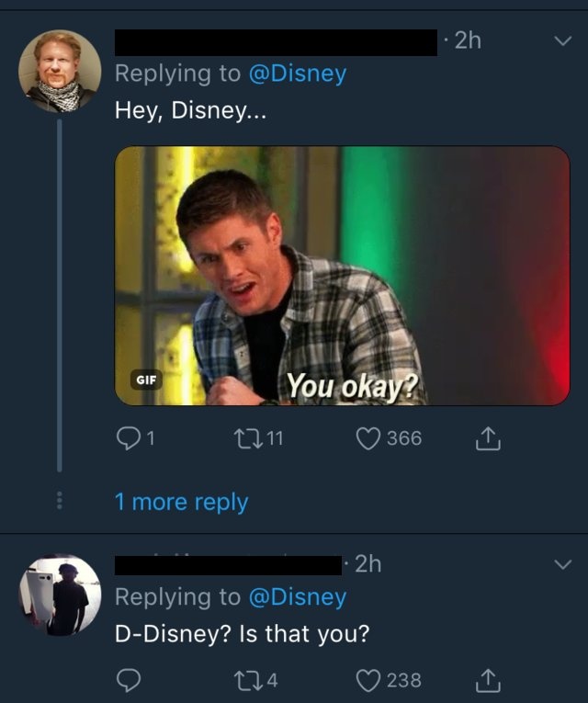Like the "Hey, Disney..." tweet

(370, 438)
